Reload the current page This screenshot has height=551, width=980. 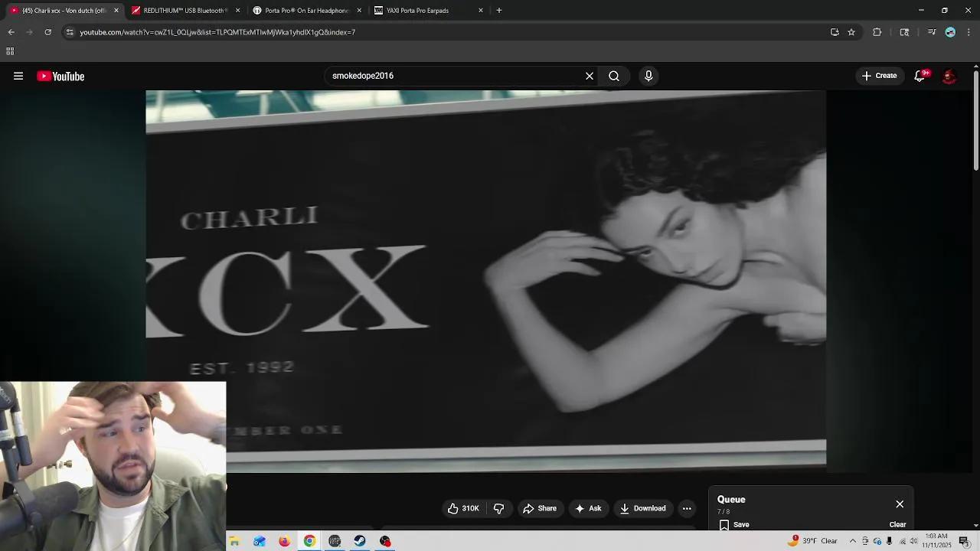point(47,32)
